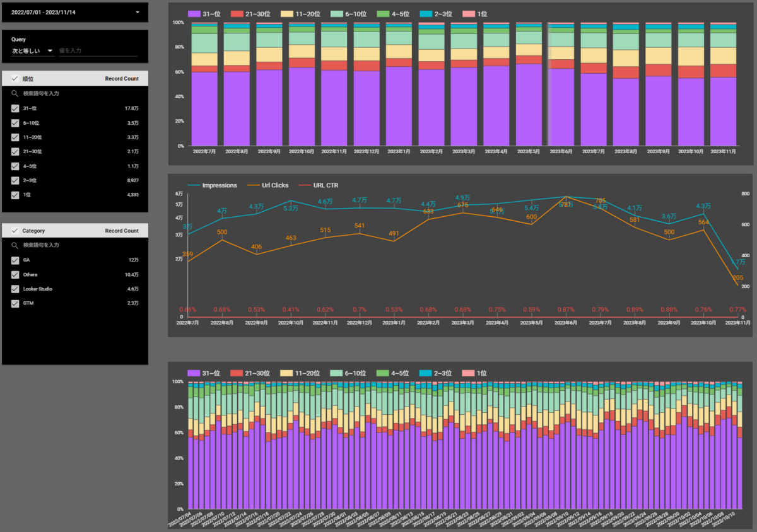
Task: Toggle the 1位 checkbox in 順位 list
Action: [x=15, y=195]
